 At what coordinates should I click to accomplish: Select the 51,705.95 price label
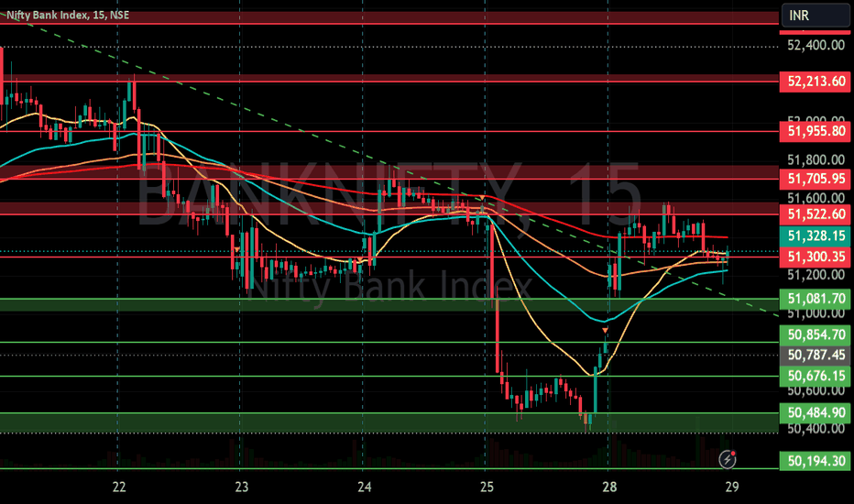815,179
